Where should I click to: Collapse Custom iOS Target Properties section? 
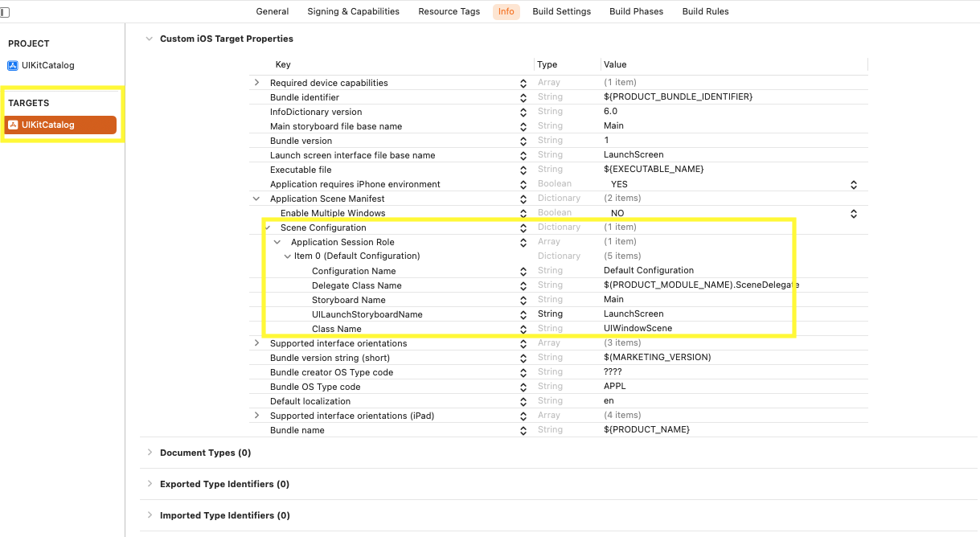149,39
